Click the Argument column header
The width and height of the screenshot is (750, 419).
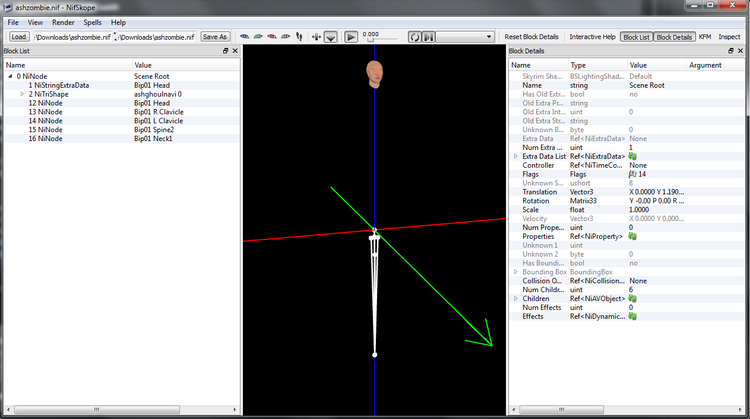tap(715, 65)
